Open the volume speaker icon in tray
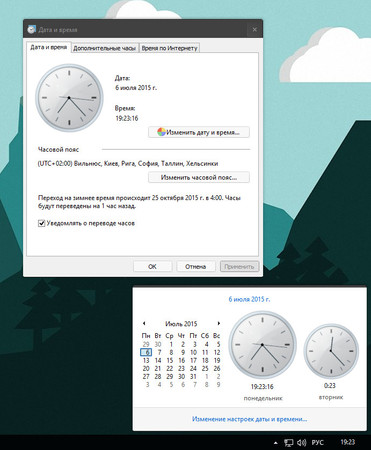The width and height of the screenshot is (371, 450). pos(302,443)
